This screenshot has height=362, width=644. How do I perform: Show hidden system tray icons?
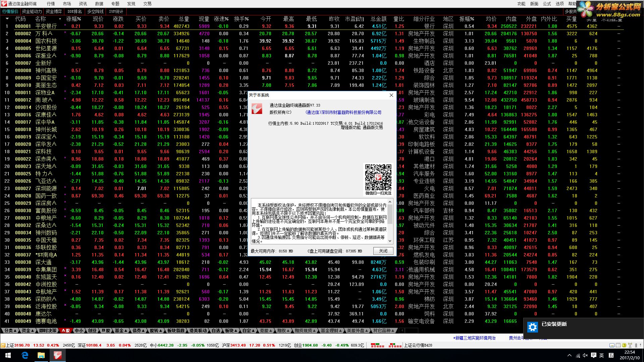(x=570, y=355)
